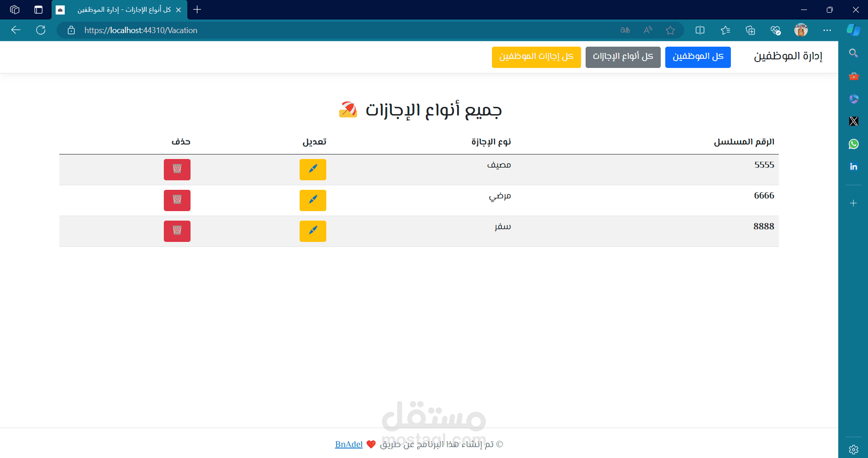Image resolution: width=868 pixels, height=458 pixels.
Task: Select the 'مرضي' vacation type cell
Action: (500, 196)
